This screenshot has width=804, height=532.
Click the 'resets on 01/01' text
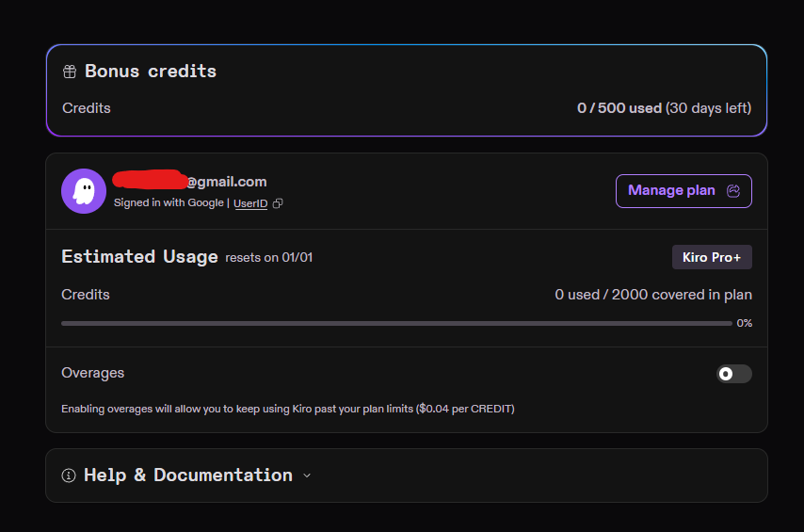[x=268, y=258]
